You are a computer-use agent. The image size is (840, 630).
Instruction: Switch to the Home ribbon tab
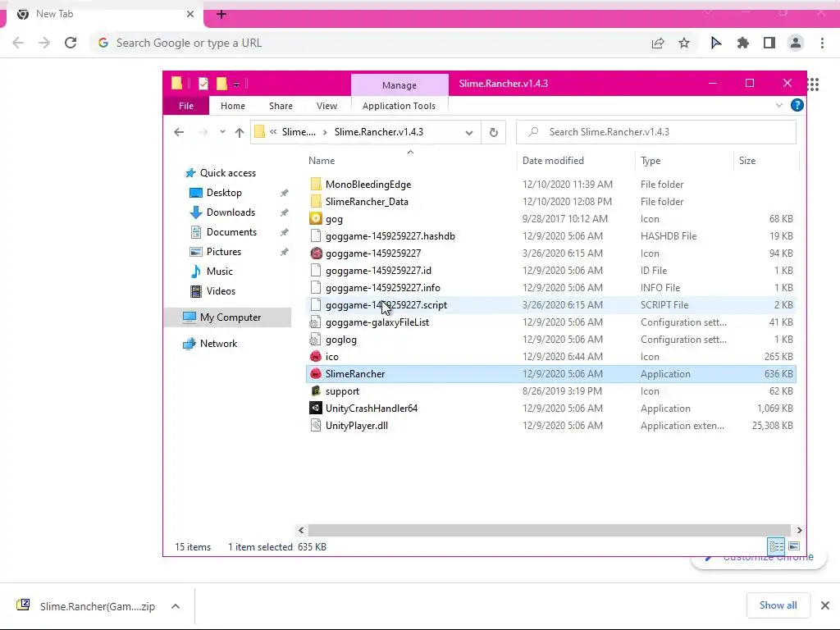pos(232,106)
